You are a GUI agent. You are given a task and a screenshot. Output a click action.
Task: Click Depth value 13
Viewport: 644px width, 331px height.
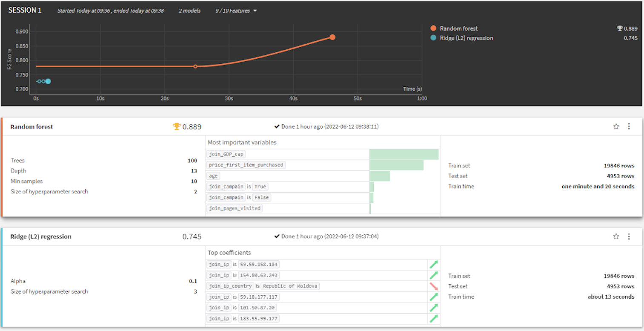pos(194,171)
